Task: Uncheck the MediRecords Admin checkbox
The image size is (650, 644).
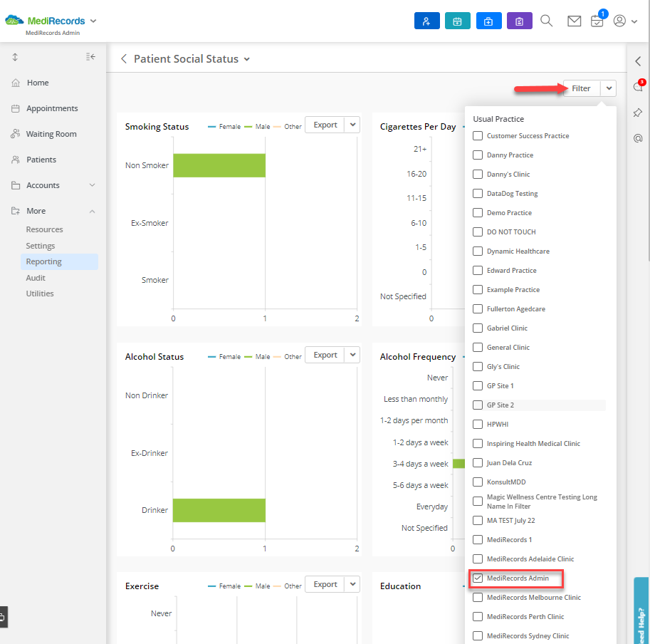Action: [478, 578]
